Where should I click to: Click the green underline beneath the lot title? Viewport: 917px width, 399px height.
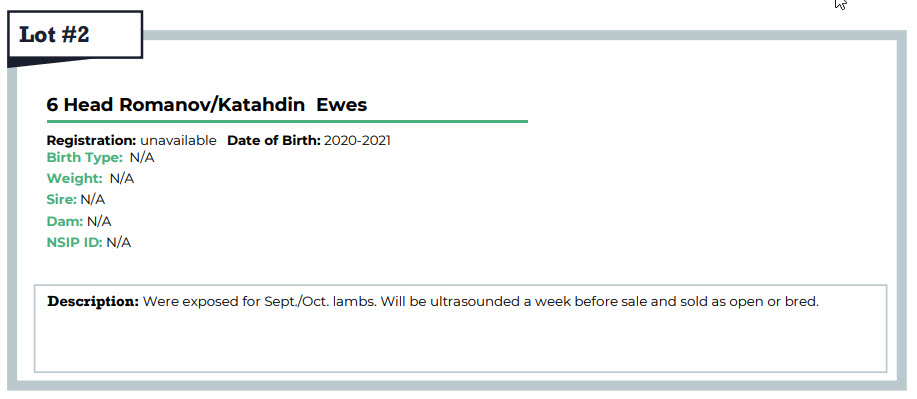pyautogui.click(x=287, y=122)
